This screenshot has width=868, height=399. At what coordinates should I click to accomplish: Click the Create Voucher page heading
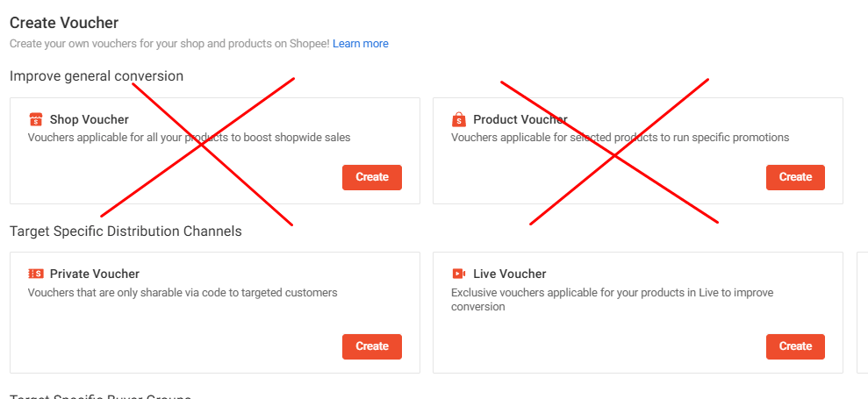coord(64,23)
